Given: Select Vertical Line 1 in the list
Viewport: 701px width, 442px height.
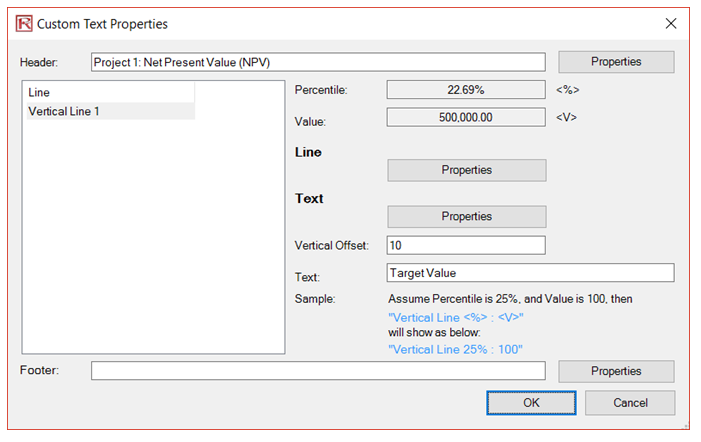Looking at the screenshot, I should tap(110, 111).
